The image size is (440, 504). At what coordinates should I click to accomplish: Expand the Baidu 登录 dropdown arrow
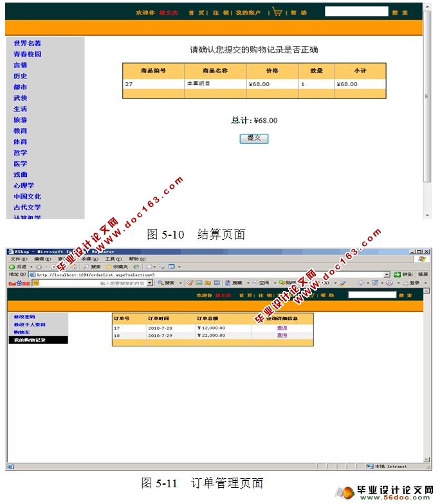pos(426,283)
